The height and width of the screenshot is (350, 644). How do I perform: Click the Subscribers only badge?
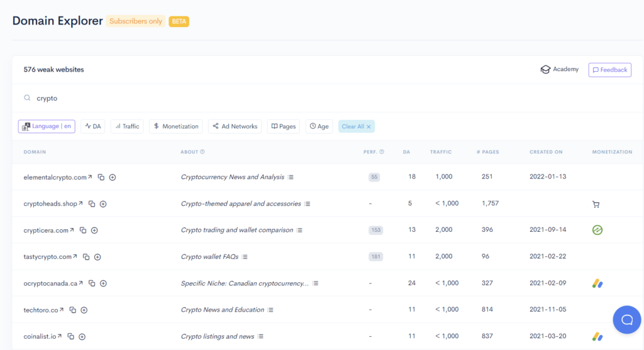(x=136, y=21)
